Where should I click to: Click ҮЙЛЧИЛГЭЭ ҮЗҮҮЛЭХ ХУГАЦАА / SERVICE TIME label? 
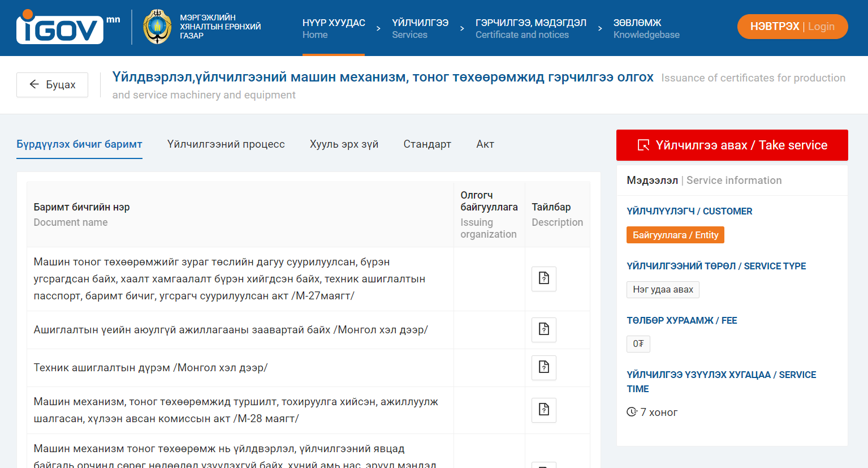coord(721,381)
